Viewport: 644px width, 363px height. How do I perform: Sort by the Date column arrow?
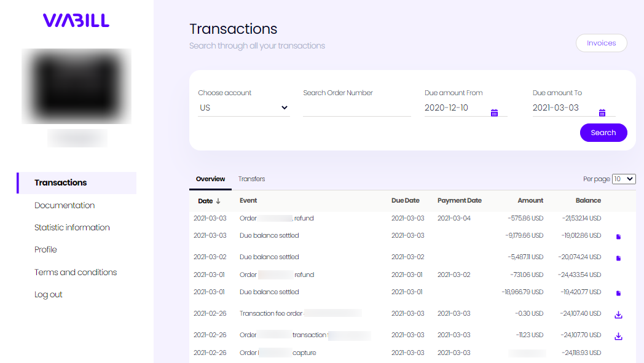point(218,201)
